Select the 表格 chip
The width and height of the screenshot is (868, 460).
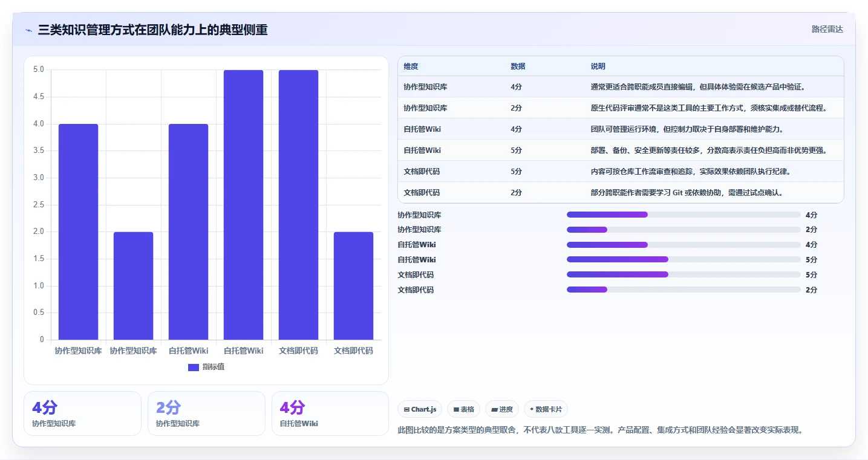point(463,409)
